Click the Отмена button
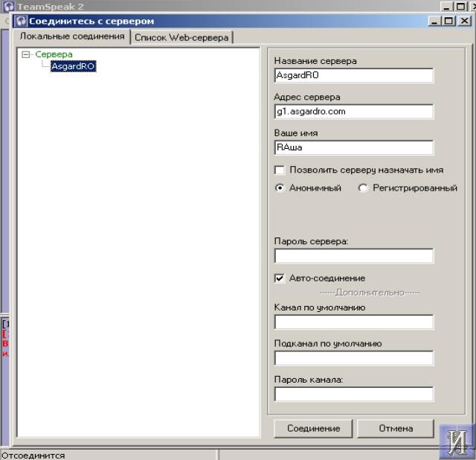 point(395,428)
